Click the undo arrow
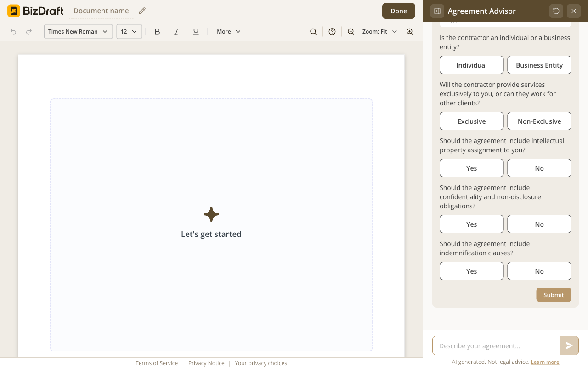 [13, 31]
